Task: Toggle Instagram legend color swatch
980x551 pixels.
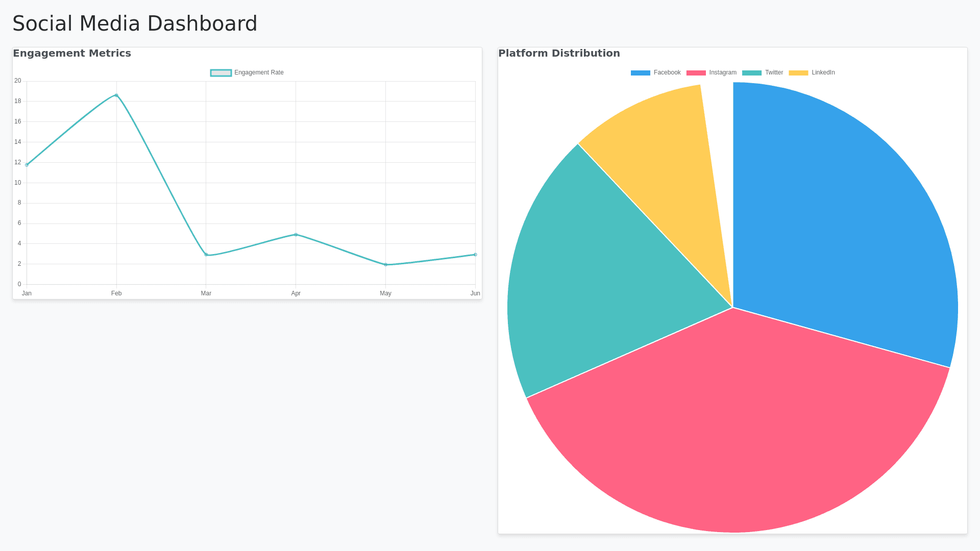Action: (x=696, y=73)
